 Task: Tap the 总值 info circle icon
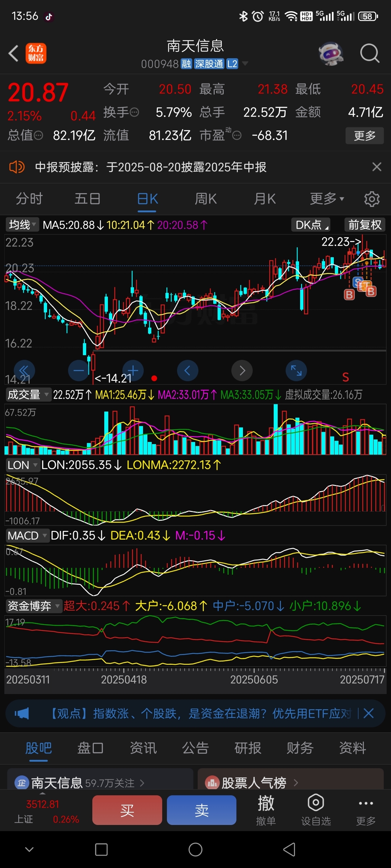[38, 136]
